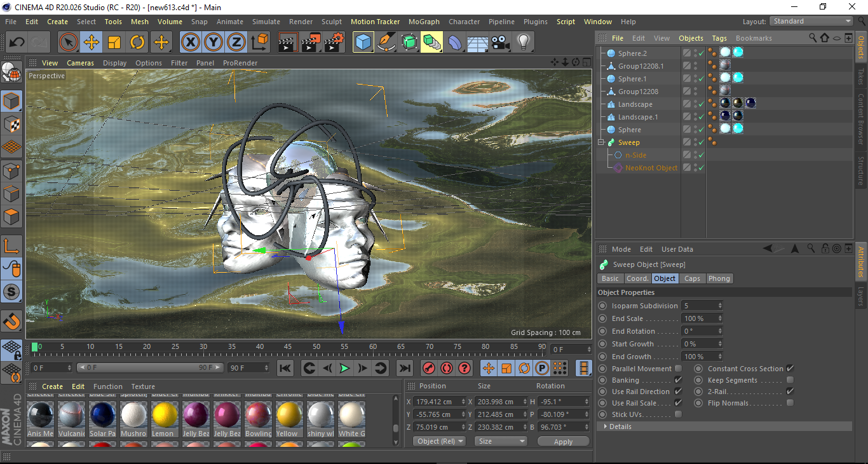The image size is (868, 464).
Task: Toggle Constant Cross Section checkbox
Action: pyautogui.click(x=790, y=369)
